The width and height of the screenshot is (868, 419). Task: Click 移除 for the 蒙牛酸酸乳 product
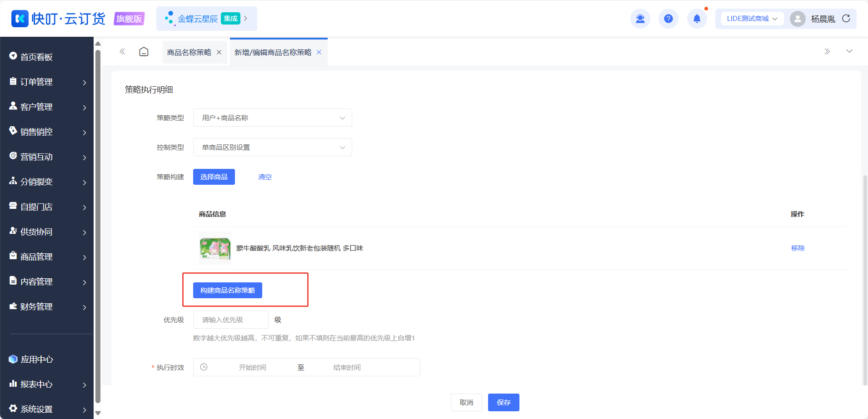tap(798, 248)
